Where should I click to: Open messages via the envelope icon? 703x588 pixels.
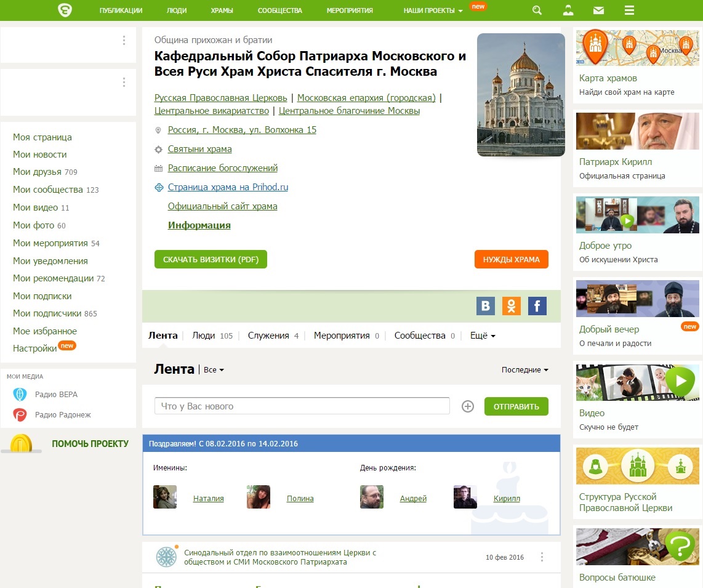[x=598, y=10]
